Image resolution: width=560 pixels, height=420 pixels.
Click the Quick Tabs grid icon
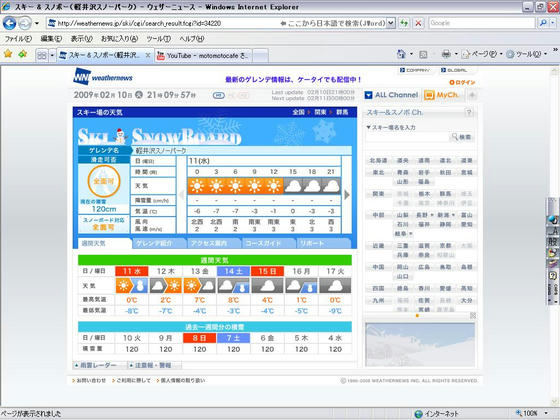42,55
